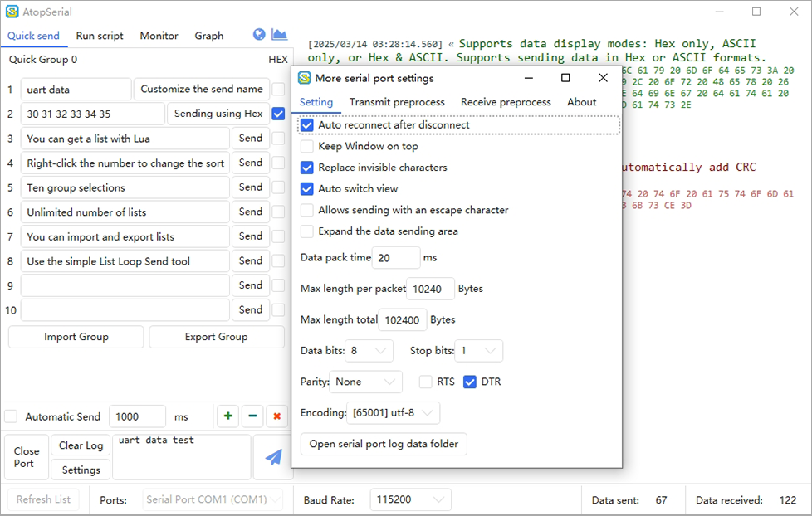Click Sending using Hex button
The image size is (812, 516).
click(x=218, y=114)
